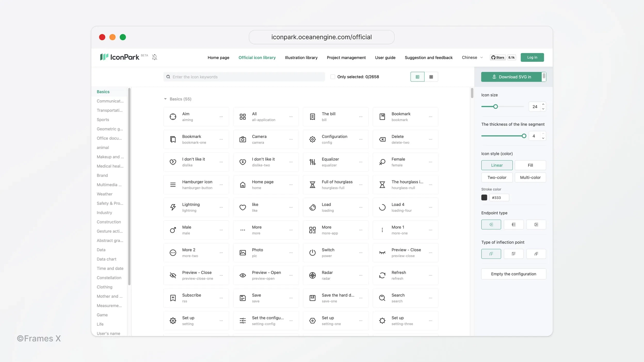Choose the Two-color icon style

pyautogui.click(x=497, y=177)
